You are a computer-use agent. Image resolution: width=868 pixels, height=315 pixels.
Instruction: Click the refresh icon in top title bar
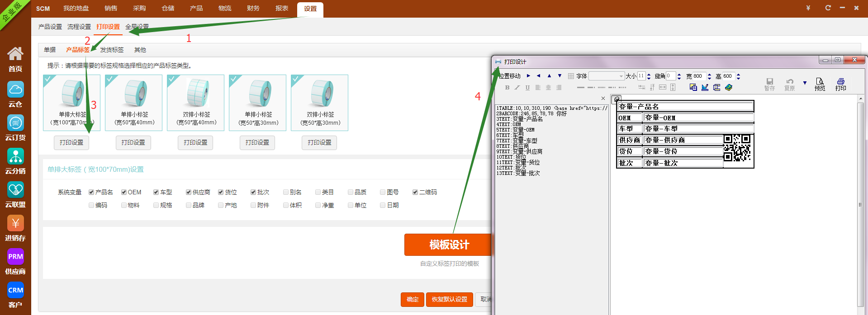828,8
